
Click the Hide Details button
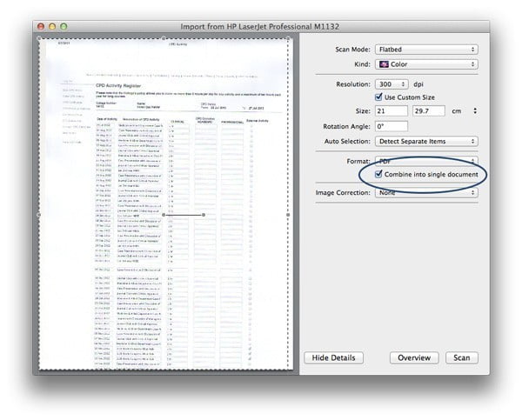pyautogui.click(x=333, y=357)
